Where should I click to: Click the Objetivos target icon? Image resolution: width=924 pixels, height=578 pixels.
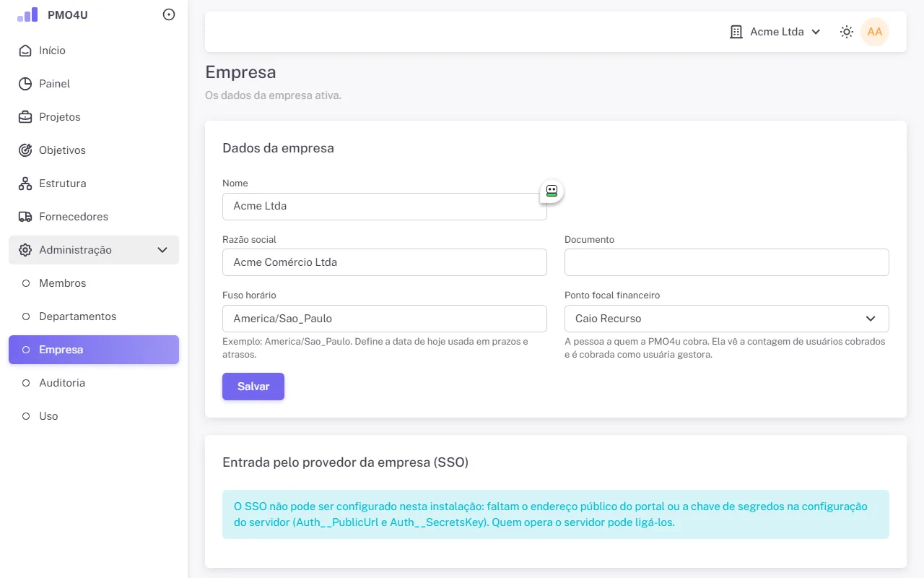pyautogui.click(x=25, y=150)
